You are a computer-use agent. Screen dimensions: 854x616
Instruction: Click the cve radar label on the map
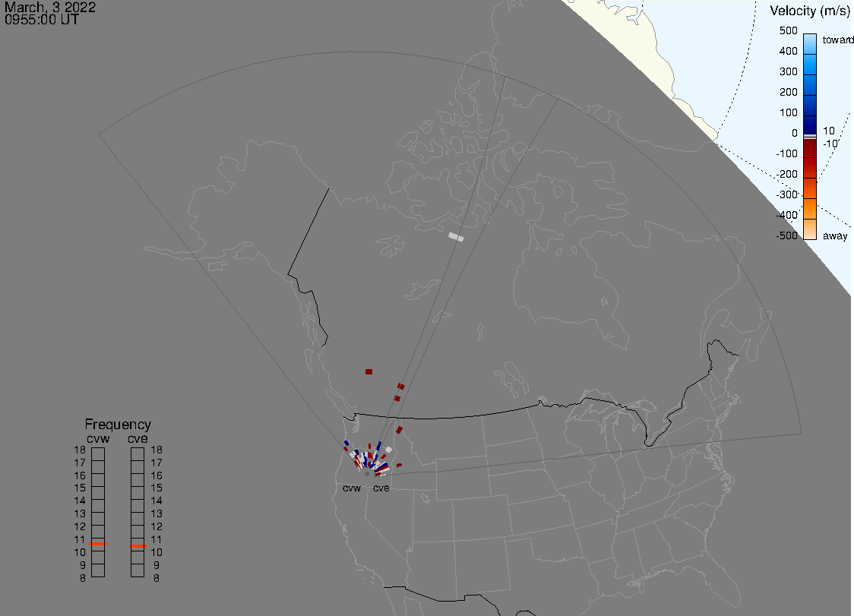(381, 488)
